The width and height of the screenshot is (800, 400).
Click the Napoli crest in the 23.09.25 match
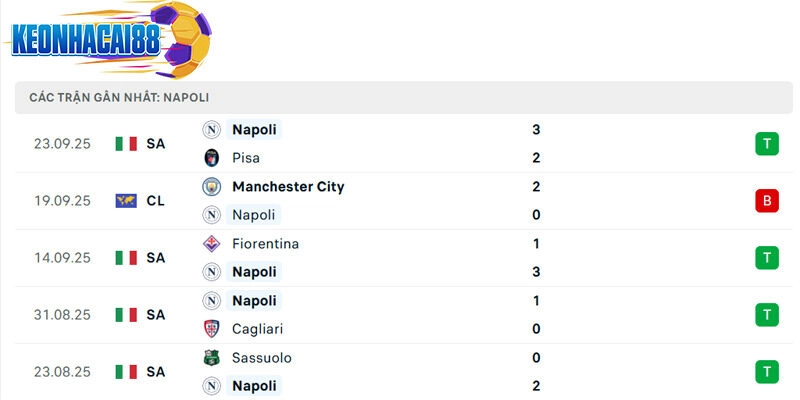(x=211, y=130)
